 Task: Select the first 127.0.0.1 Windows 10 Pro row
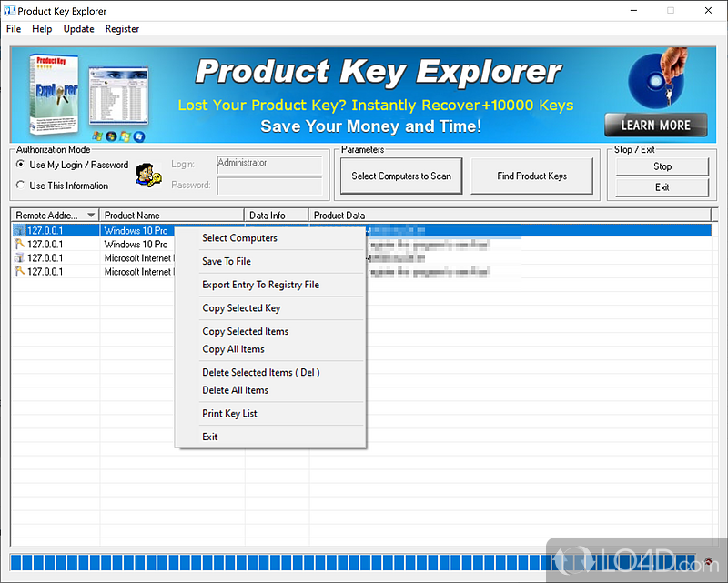click(362, 231)
